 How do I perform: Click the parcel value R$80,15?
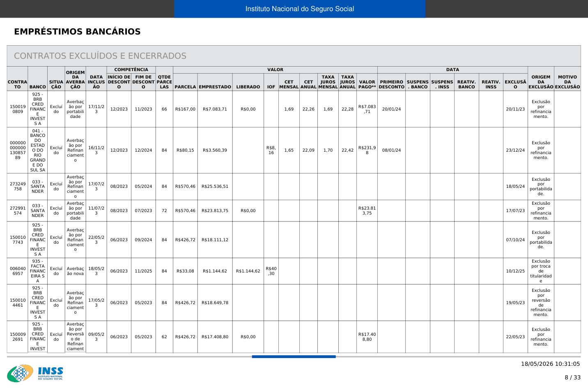(x=185, y=150)
